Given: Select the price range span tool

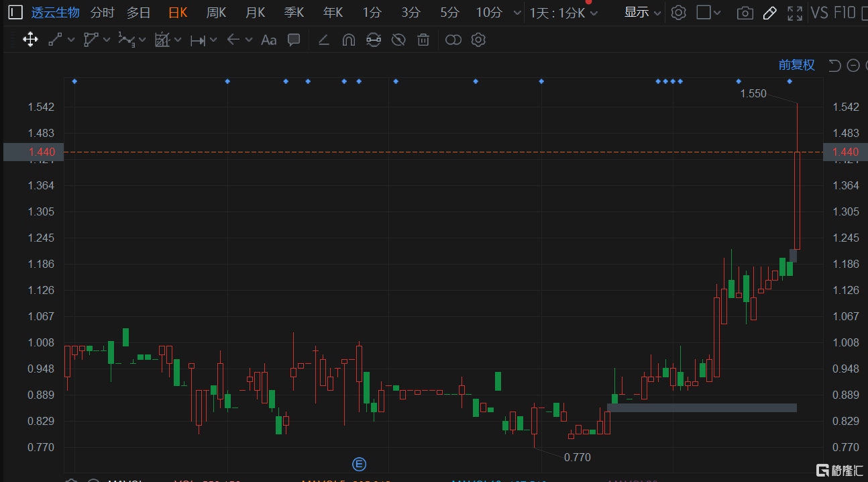Looking at the screenshot, I should (198, 40).
